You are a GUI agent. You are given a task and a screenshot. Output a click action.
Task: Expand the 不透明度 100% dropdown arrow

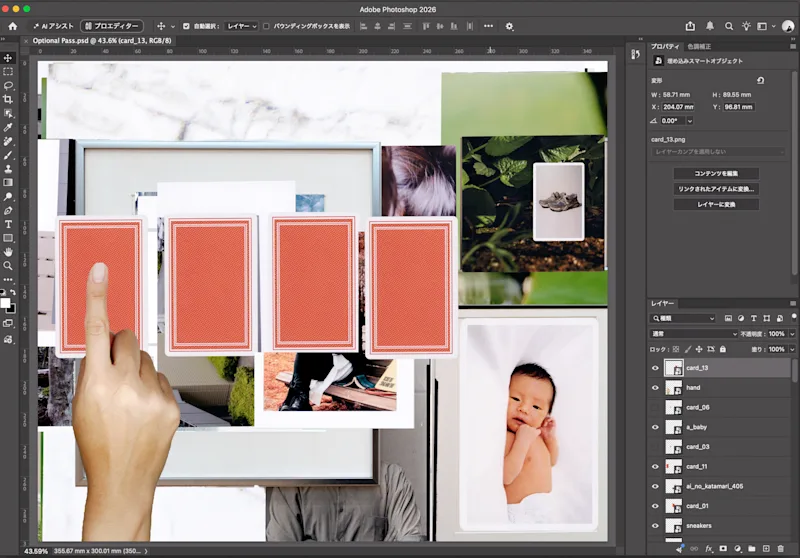(792, 334)
